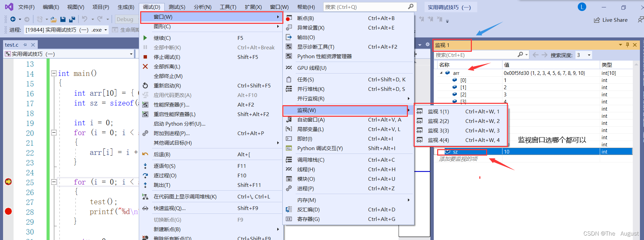Click the pin icon on test.c tab
Viewport: 644px width, 240px height.
(25, 45)
